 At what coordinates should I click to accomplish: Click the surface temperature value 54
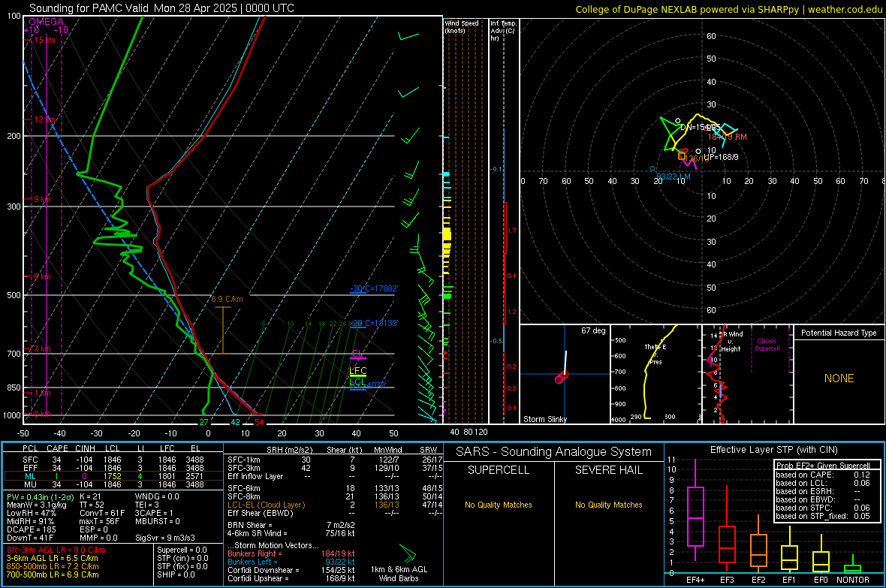point(259,422)
